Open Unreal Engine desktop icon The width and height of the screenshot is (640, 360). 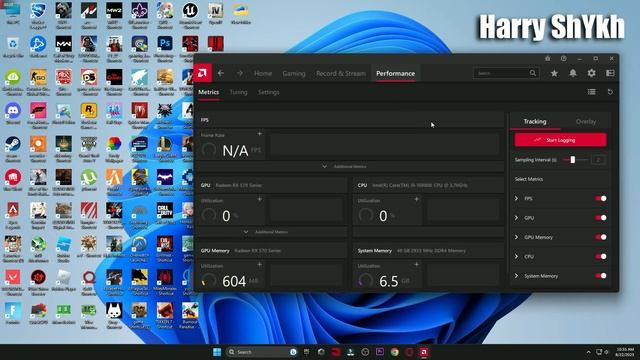click(x=190, y=13)
